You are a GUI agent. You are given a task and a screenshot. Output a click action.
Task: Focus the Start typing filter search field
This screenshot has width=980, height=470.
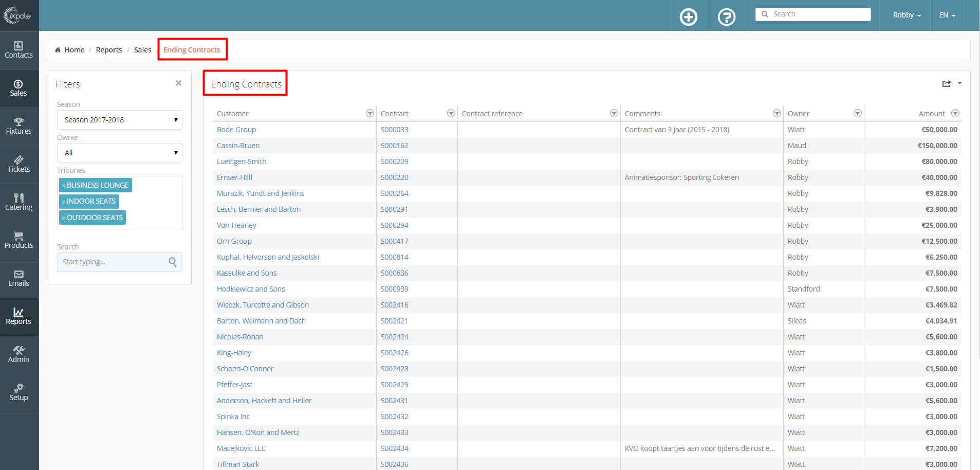(120, 262)
